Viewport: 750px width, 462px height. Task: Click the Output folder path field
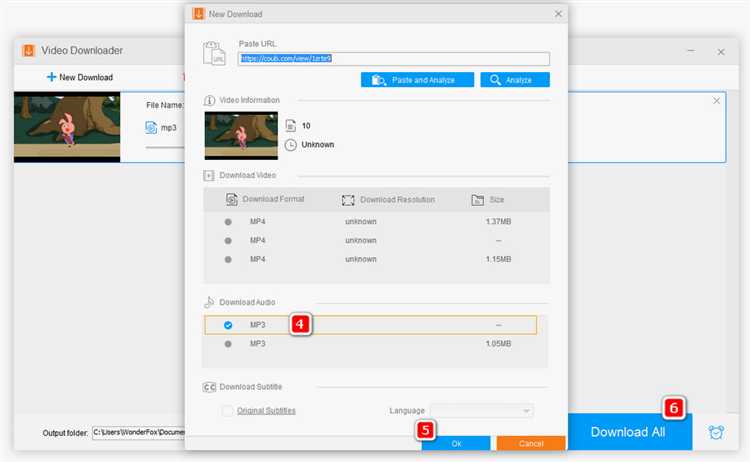click(138, 432)
